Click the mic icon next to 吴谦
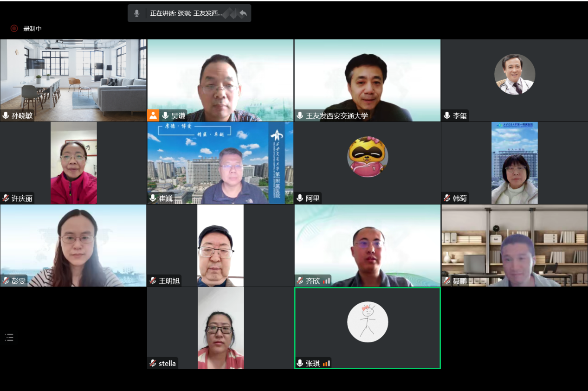This screenshot has width=588, height=391. 165,115
